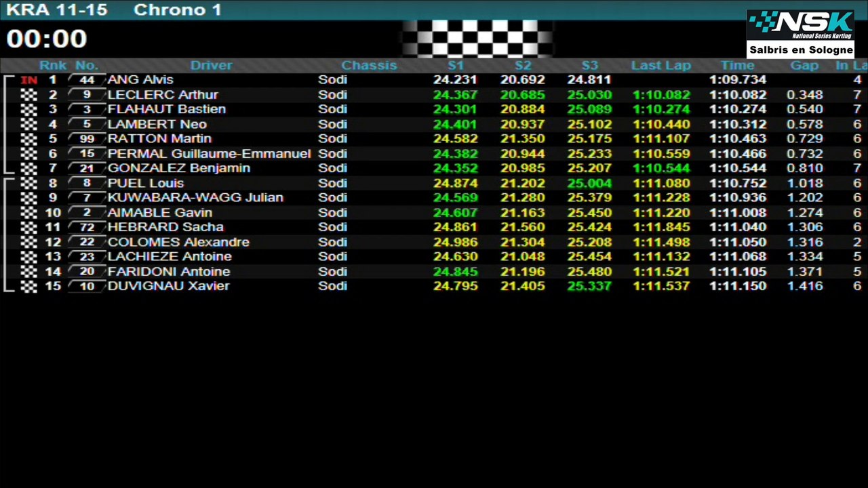The width and height of the screenshot is (868, 488).
Task: Click kart number badge 99
Action: click(x=87, y=139)
